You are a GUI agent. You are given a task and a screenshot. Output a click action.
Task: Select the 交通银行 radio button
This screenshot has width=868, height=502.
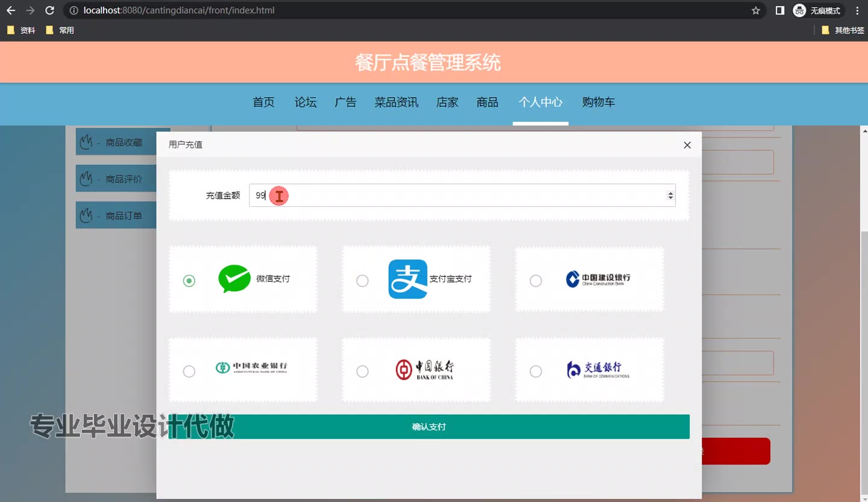(x=535, y=371)
